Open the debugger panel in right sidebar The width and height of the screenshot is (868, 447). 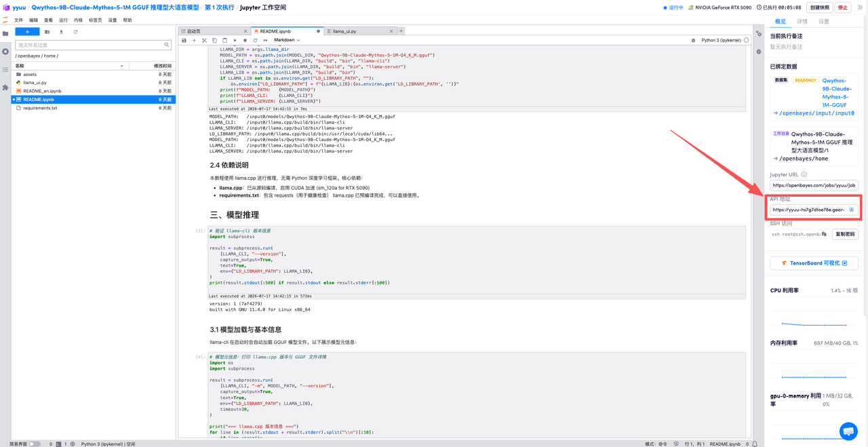(x=759, y=52)
